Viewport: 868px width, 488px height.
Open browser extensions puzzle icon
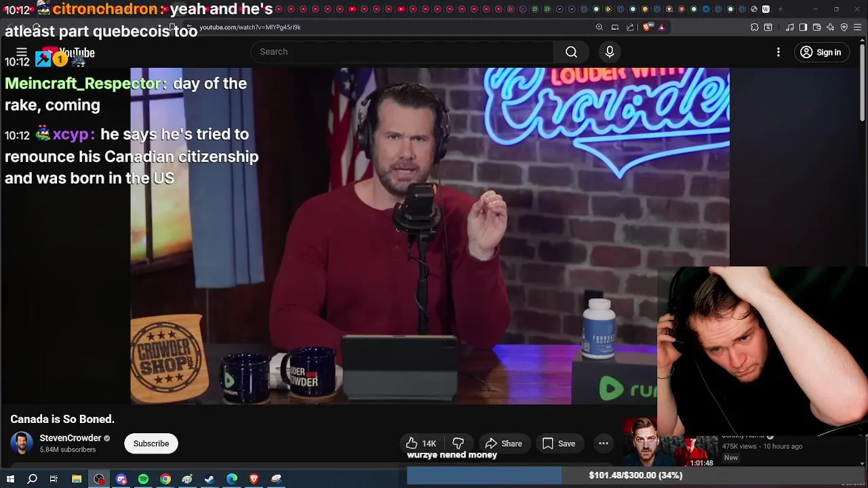755,27
